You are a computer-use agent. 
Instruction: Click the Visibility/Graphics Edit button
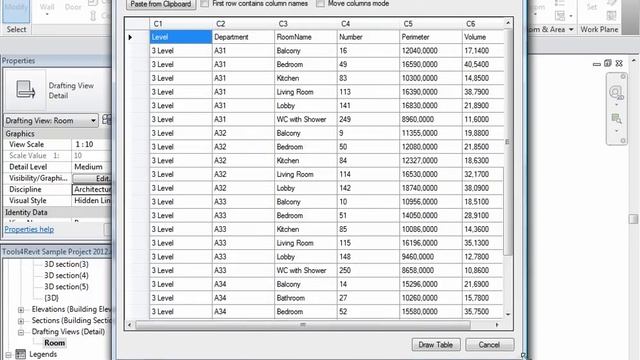point(92,178)
